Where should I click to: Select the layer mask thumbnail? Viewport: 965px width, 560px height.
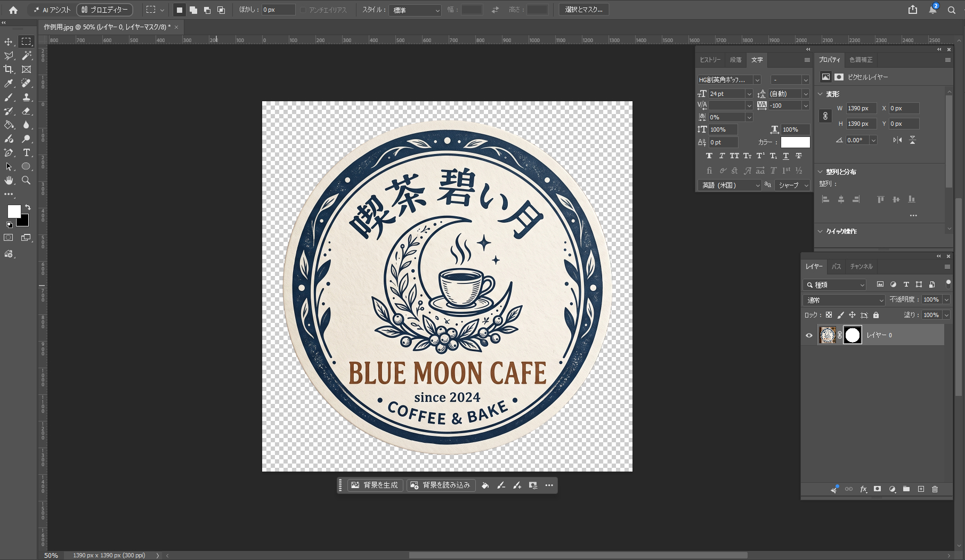click(x=853, y=335)
